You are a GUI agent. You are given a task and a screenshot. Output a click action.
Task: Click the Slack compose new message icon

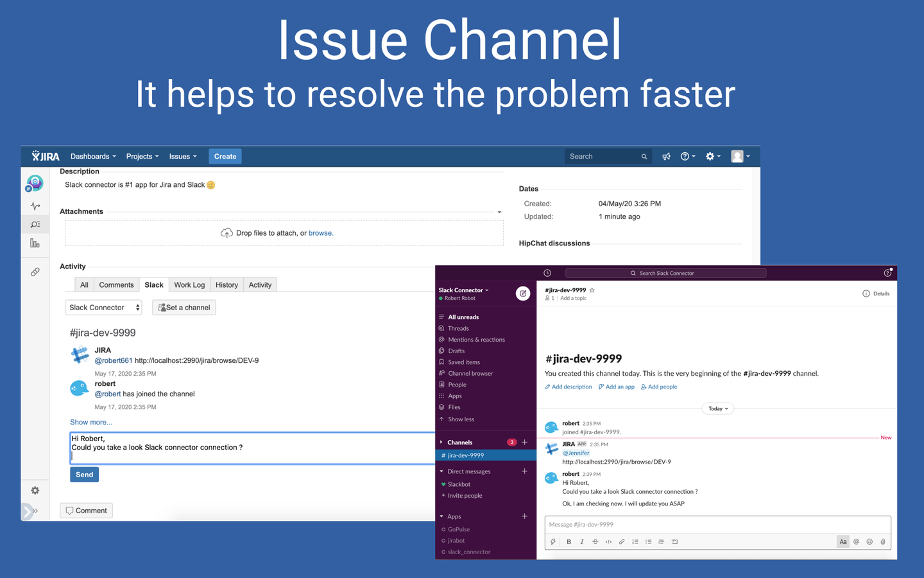(x=523, y=293)
